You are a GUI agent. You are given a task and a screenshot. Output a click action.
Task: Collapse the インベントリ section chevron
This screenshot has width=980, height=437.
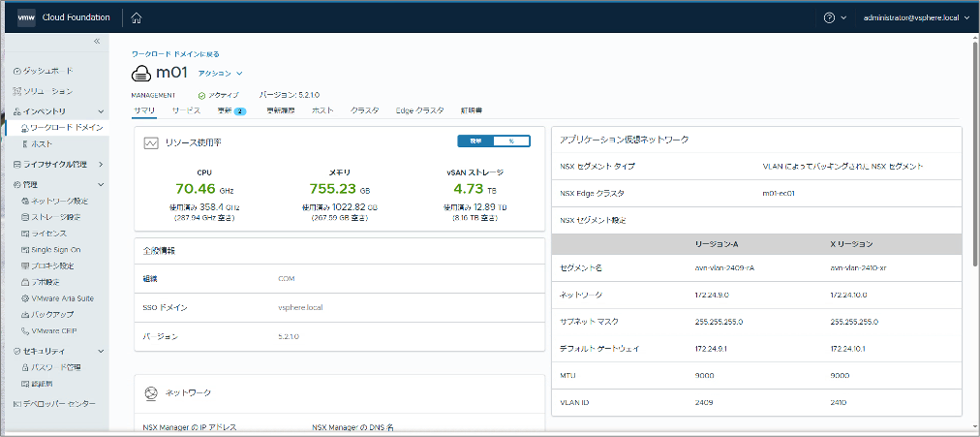(101, 111)
